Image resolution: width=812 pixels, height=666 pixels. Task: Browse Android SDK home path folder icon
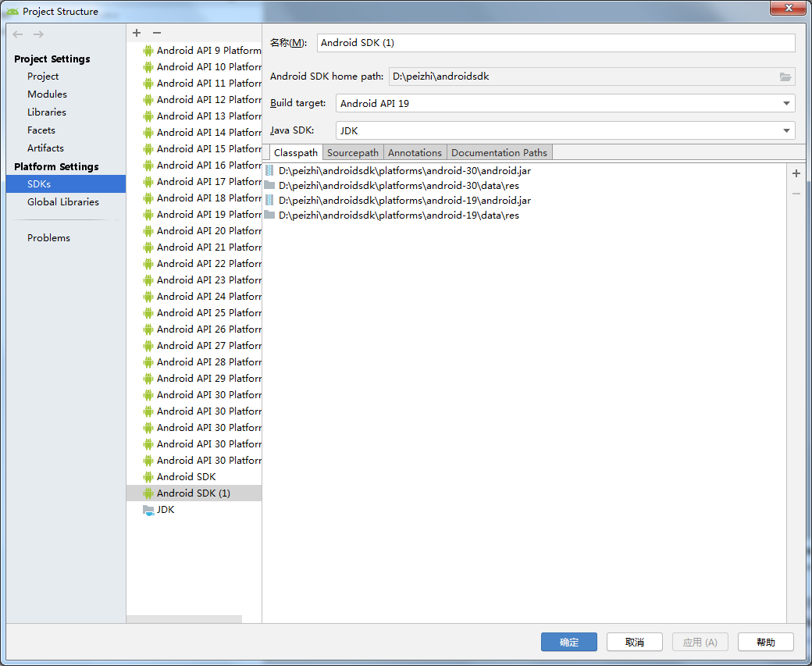point(785,77)
